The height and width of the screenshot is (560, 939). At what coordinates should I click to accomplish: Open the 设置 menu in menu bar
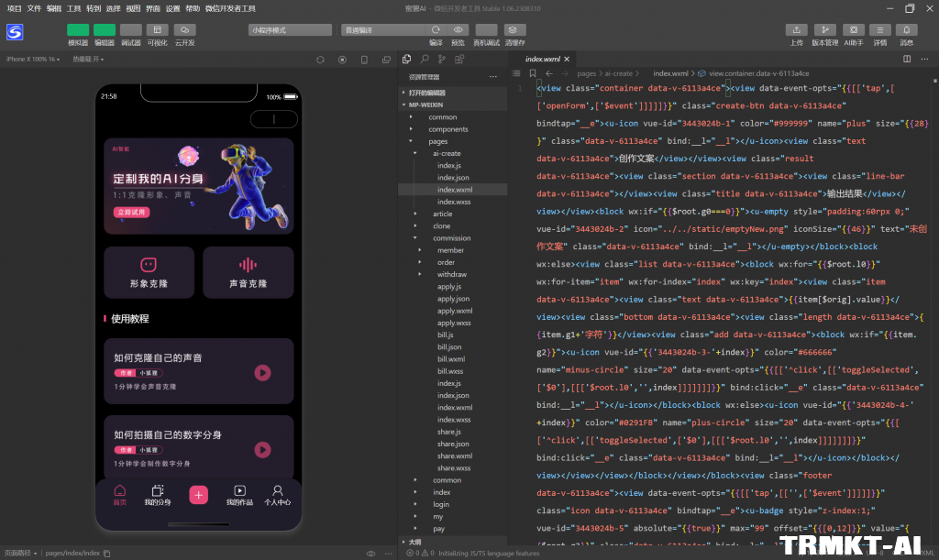pos(173,8)
